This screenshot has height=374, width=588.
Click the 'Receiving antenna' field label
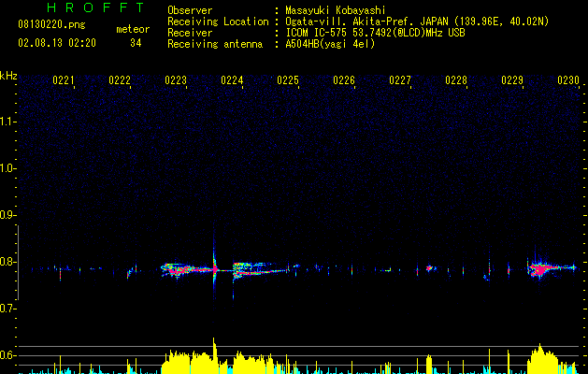[x=215, y=44]
